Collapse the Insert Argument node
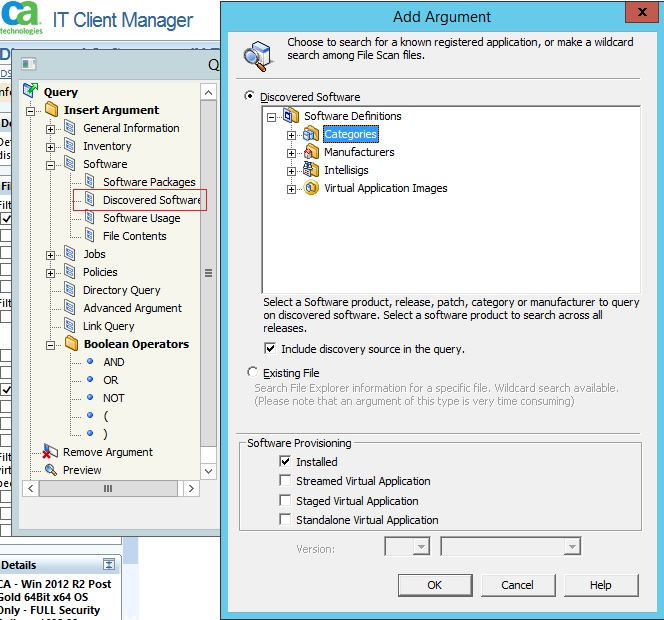664x620 pixels. (x=30, y=111)
